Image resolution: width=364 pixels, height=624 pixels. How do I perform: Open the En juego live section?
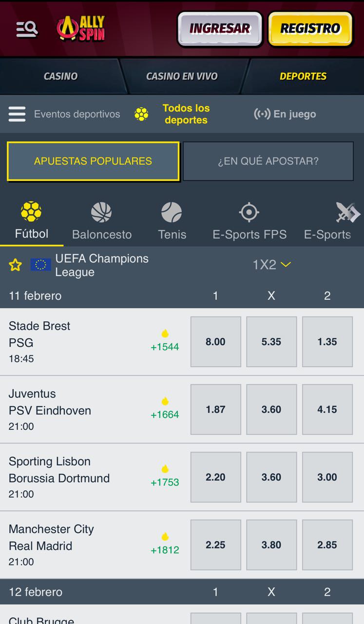[285, 114]
